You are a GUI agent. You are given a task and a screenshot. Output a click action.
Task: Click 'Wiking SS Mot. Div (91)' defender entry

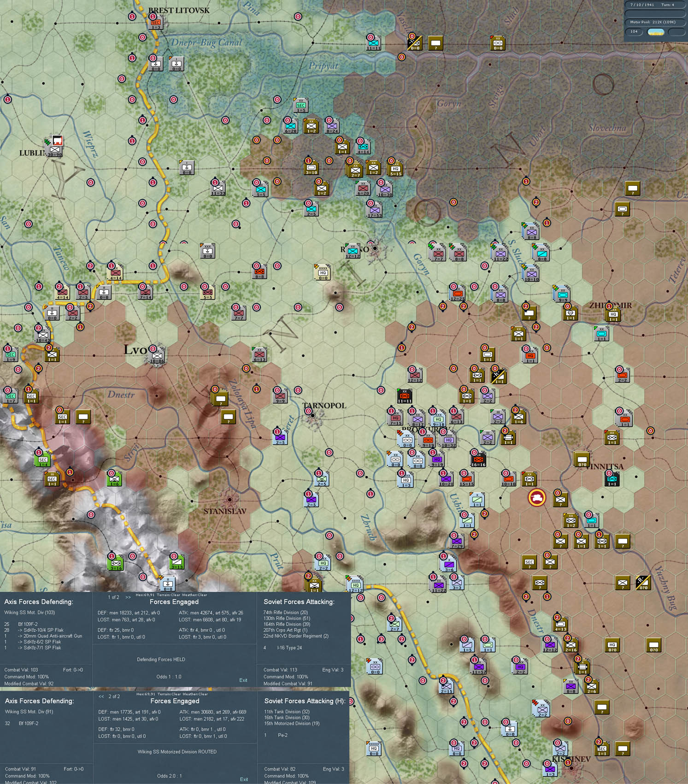(29, 712)
